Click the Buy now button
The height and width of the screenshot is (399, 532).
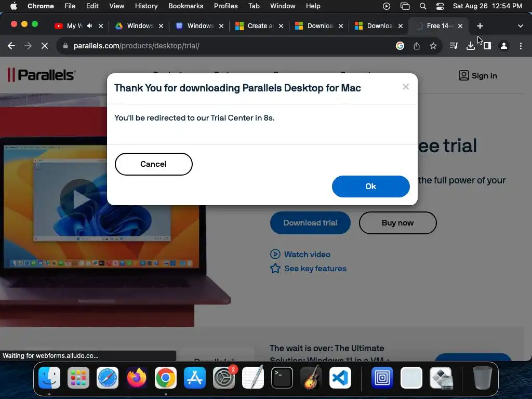(x=397, y=223)
